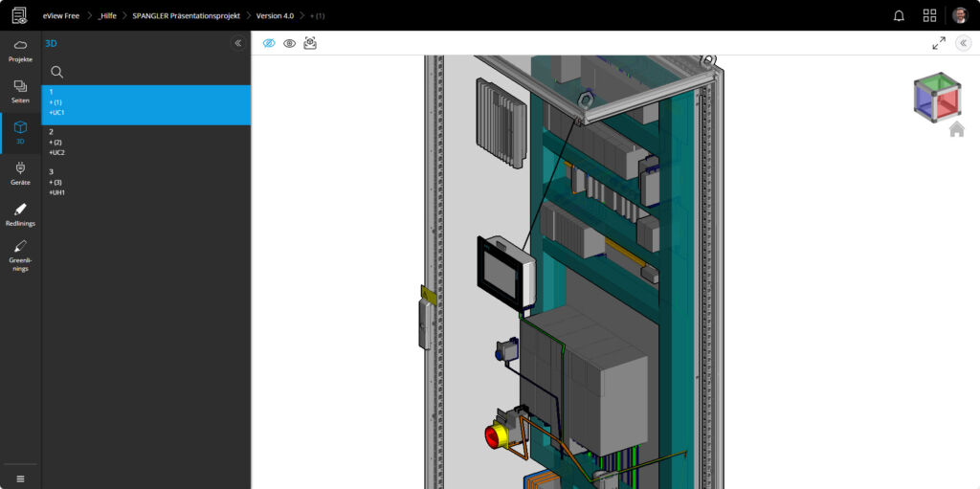Click the colored orientation view cube
This screenshot has height=489, width=980.
click(936, 97)
